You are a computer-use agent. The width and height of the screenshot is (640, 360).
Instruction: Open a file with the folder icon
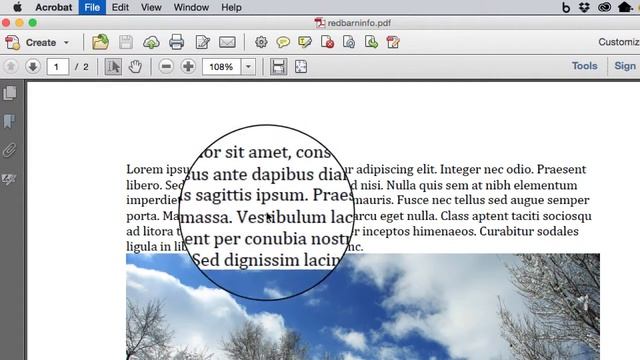(x=100, y=42)
